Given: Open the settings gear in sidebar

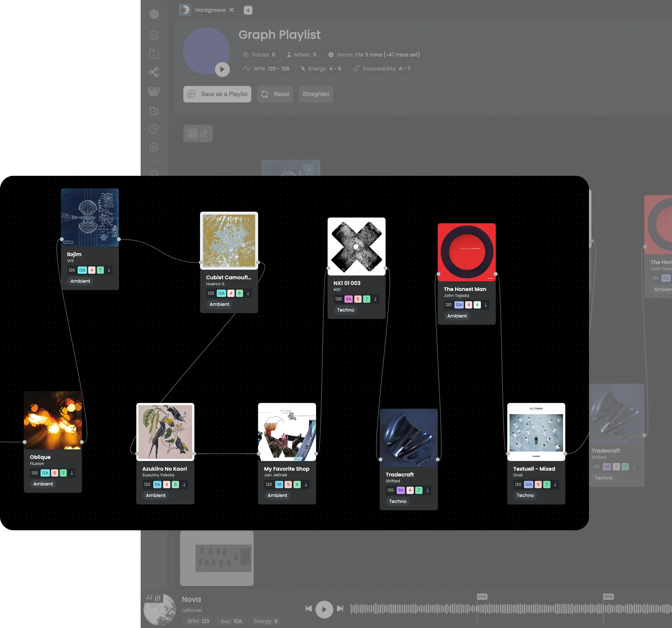Looking at the screenshot, I should tap(154, 147).
